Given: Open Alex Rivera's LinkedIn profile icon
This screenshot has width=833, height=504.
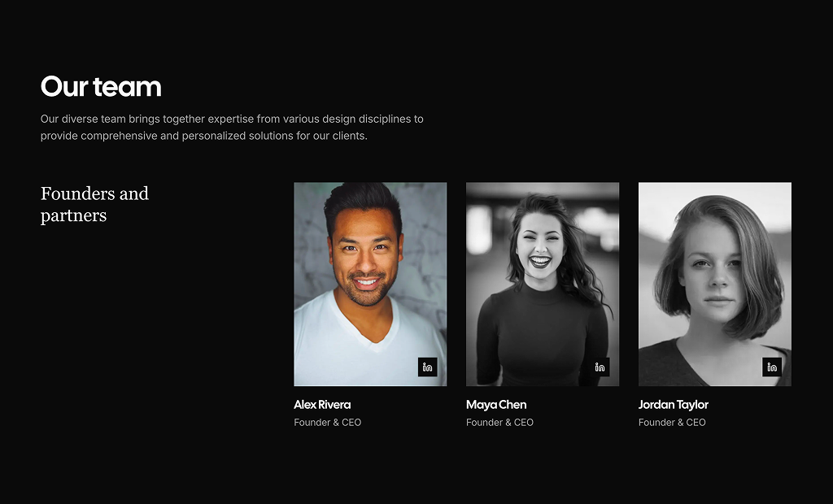Looking at the screenshot, I should (x=428, y=367).
